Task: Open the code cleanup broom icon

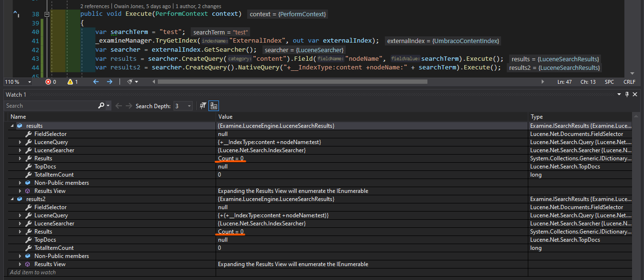Action: (x=130, y=82)
